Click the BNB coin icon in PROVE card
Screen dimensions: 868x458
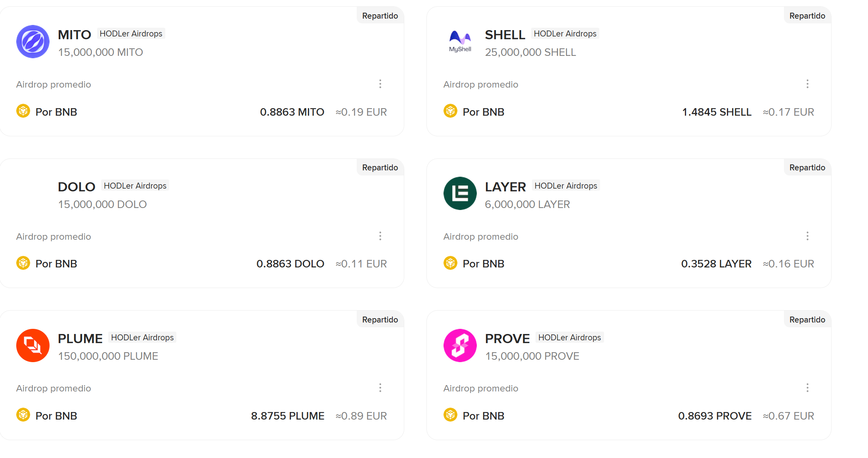point(450,415)
